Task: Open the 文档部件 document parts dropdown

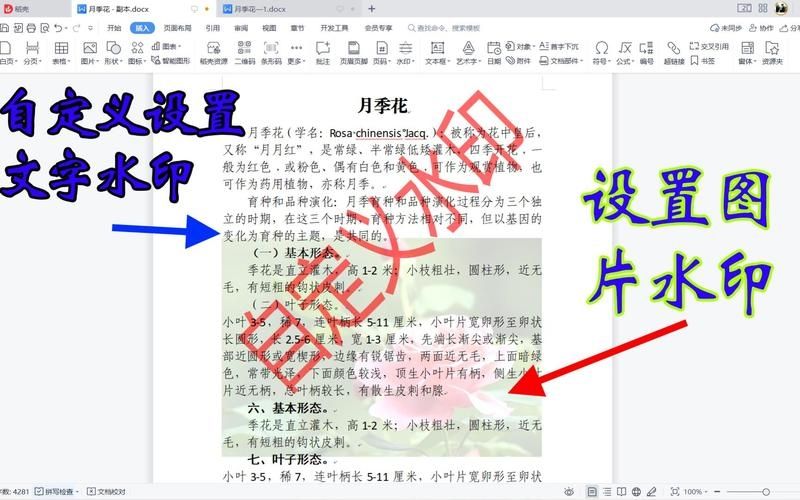Action: [x=561, y=61]
